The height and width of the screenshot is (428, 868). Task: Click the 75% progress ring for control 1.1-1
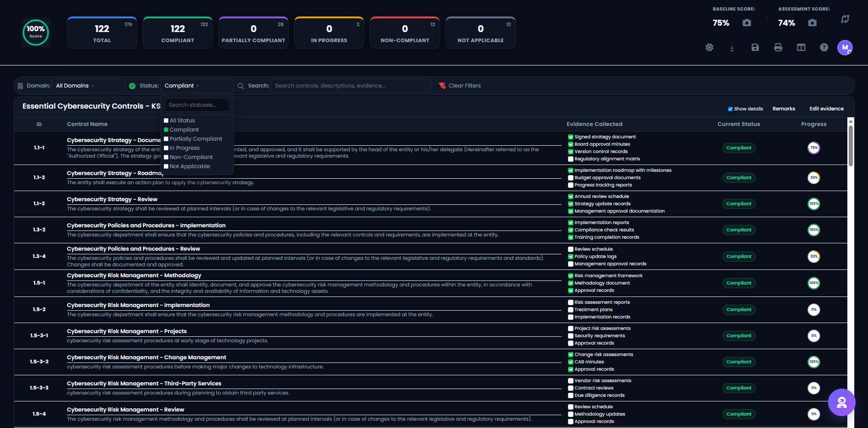click(814, 148)
